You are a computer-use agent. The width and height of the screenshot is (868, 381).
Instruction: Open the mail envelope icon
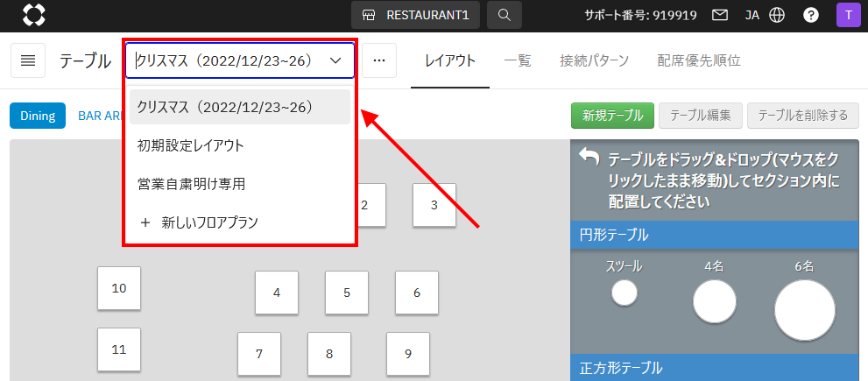point(720,15)
